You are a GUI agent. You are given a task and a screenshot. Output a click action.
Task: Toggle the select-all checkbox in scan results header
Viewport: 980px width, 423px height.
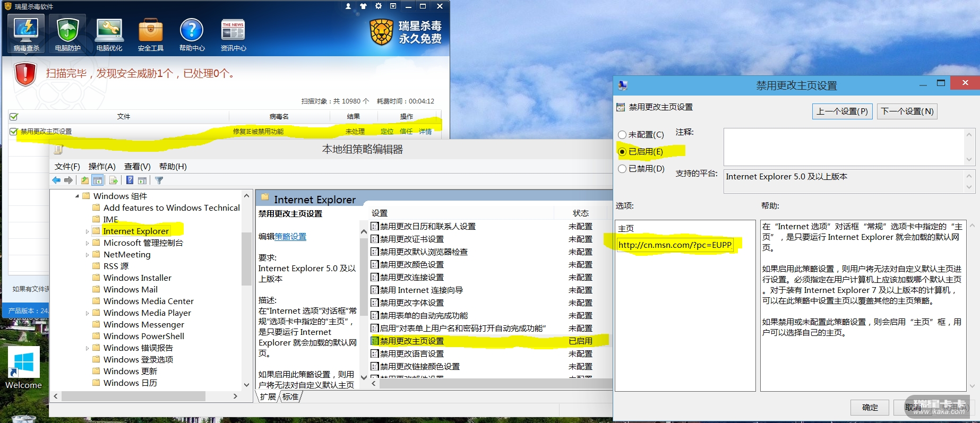click(14, 117)
